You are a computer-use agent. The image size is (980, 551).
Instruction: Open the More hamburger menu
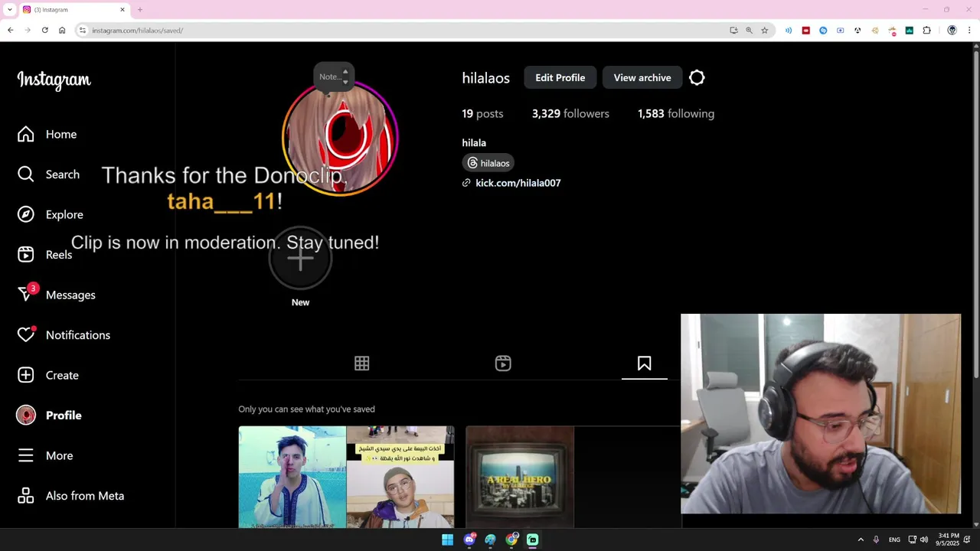click(45, 455)
